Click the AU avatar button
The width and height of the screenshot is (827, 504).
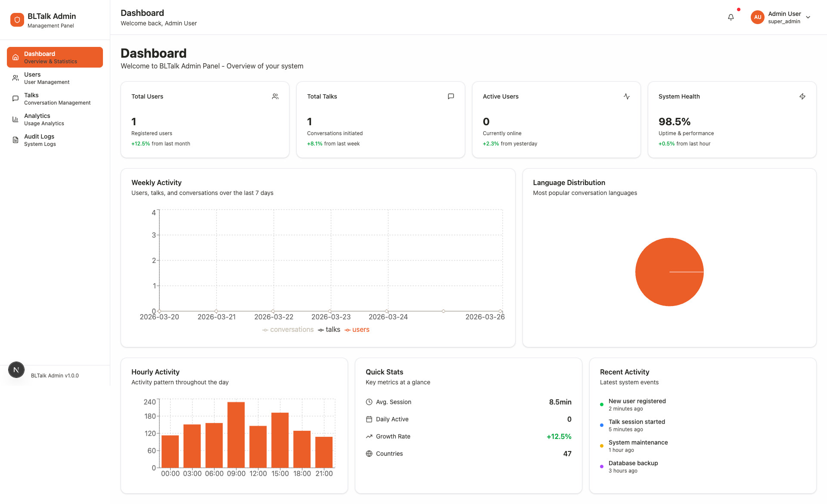757,17
